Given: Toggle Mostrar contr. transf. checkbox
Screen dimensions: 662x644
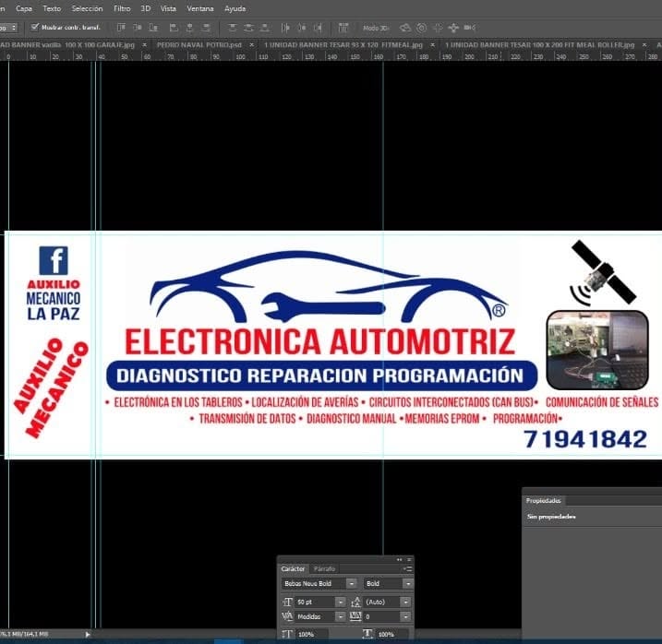Looking at the screenshot, I should tap(35, 28).
